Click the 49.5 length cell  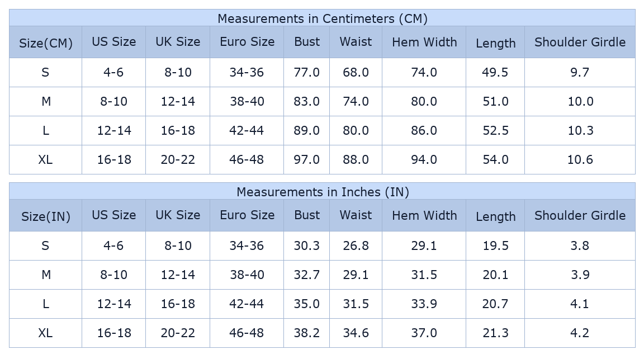495,72
